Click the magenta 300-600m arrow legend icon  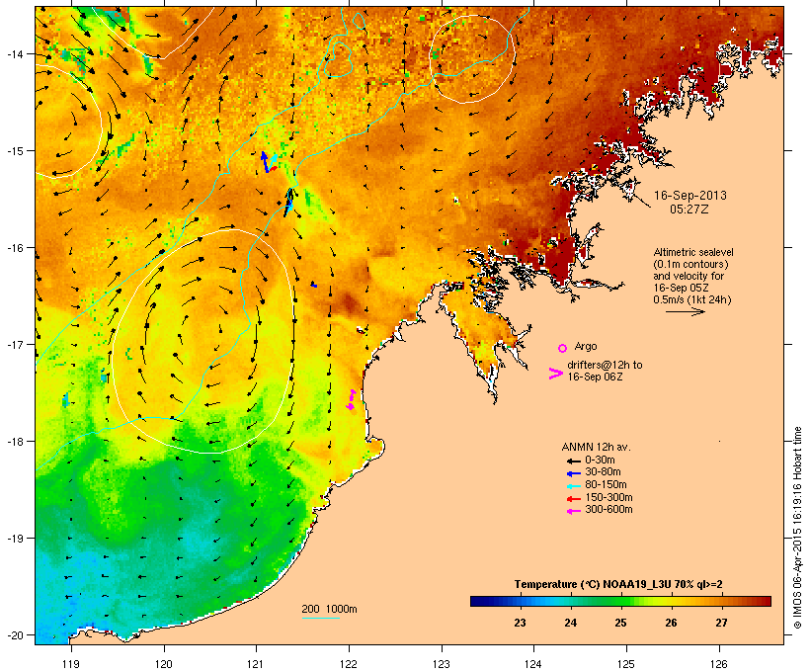tap(573, 511)
